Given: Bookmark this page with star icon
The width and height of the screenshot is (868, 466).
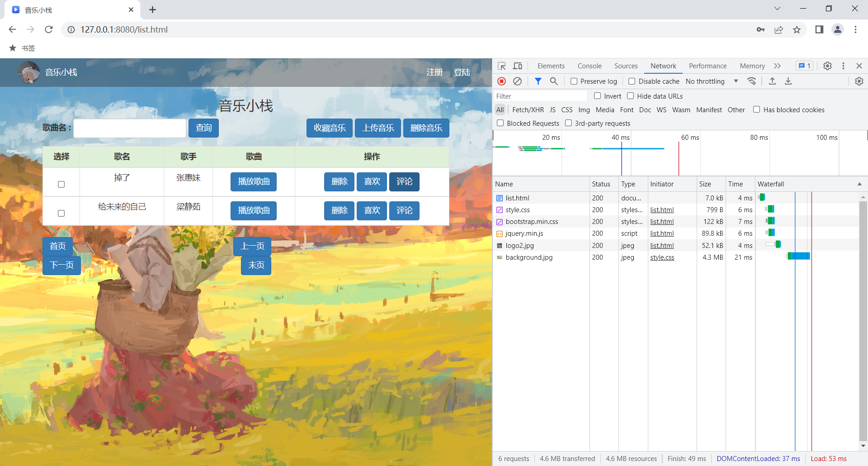Looking at the screenshot, I should pyautogui.click(x=797, y=30).
